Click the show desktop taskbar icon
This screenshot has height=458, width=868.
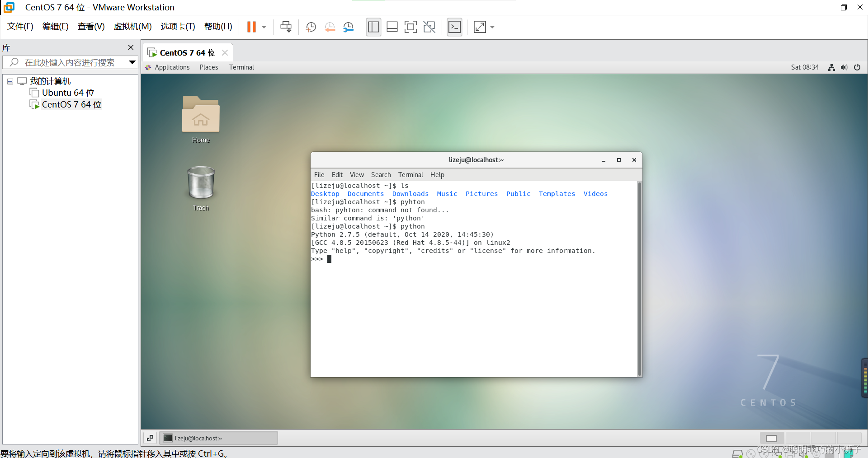tap(150, 438)
